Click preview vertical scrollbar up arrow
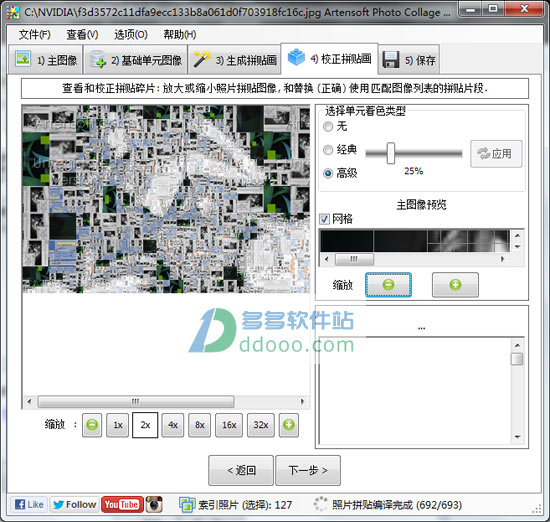The image size is (550, 522). click(x=517, y=235)
